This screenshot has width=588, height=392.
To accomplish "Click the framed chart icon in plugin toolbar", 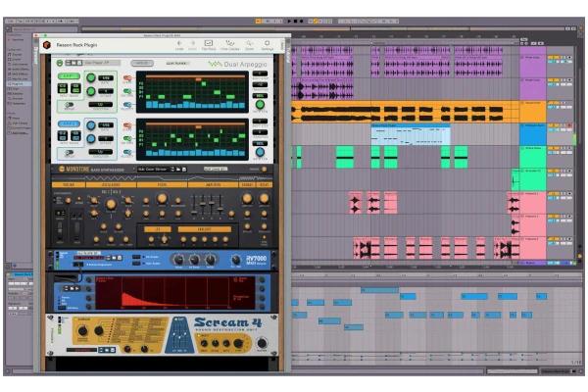I will tap(209, 43).
